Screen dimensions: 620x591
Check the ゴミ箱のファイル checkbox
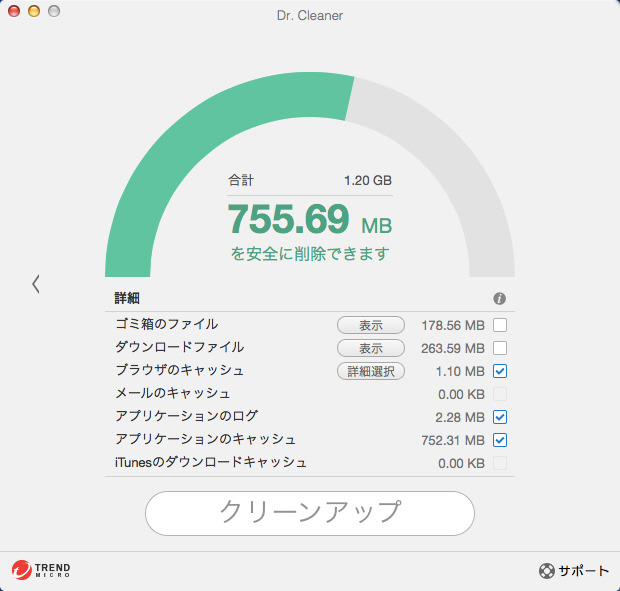tap(500, 325)
